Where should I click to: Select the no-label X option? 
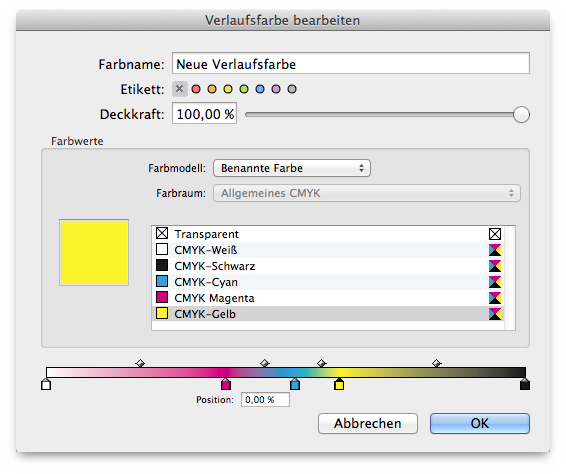pyautogui.click(x=179, y=89)
